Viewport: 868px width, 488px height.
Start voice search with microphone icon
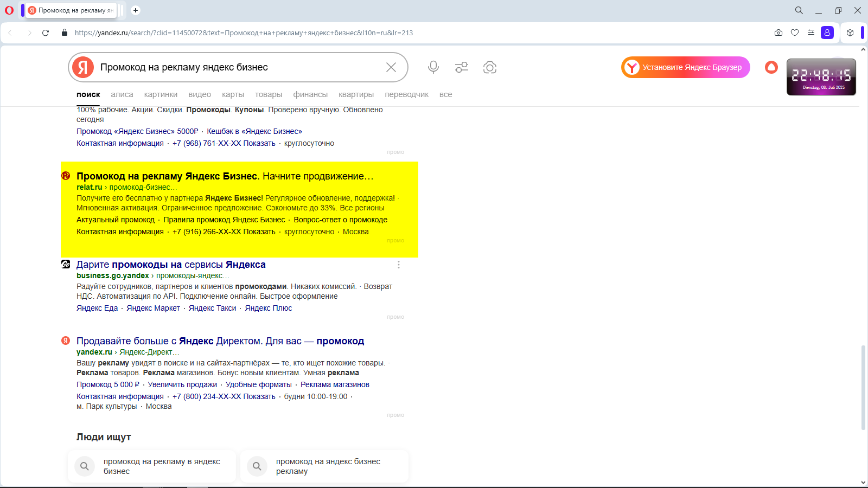[x=433, y=67]
